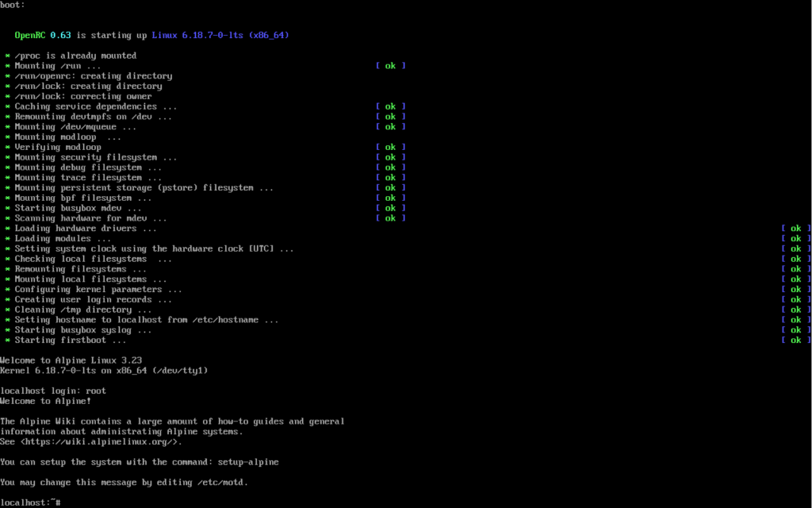Click the 'Setting system clock' line

pyautogui.click(x=154, y=249)
